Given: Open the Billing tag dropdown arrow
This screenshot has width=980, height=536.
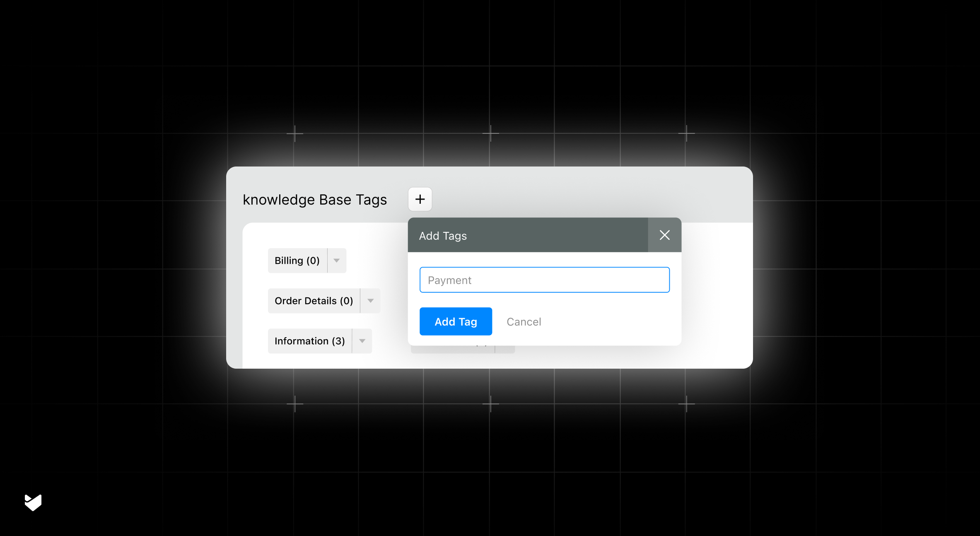Looking at the screenshot, I should (x=337, y=261).
